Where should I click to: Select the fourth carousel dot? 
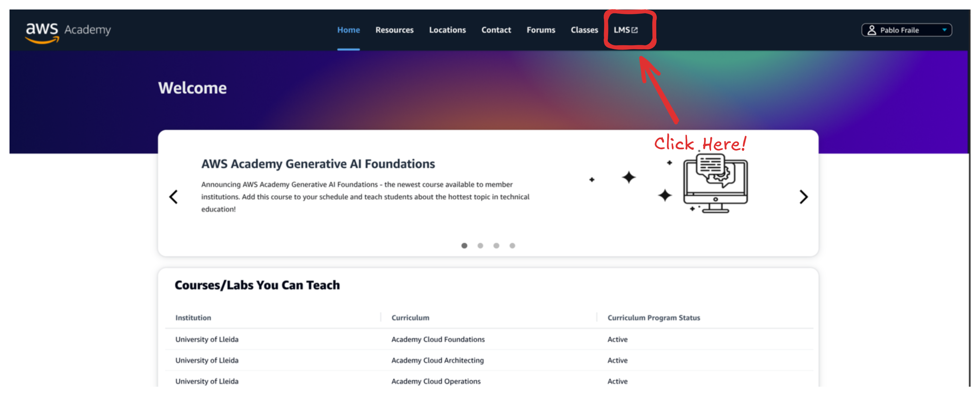[512, 245]
